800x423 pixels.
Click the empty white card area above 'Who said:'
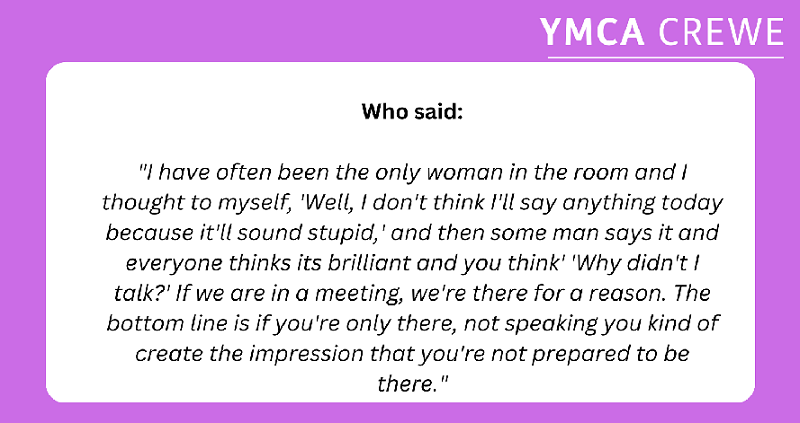click(x=401, y=82)
